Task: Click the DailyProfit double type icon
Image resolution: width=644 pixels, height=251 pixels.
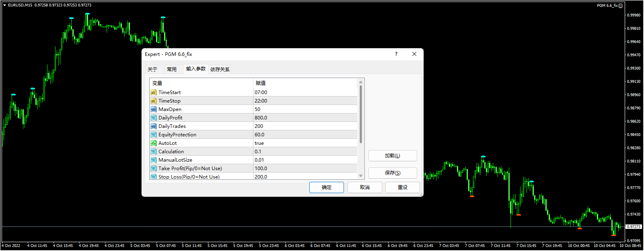Action: click(x=153, y=118)
